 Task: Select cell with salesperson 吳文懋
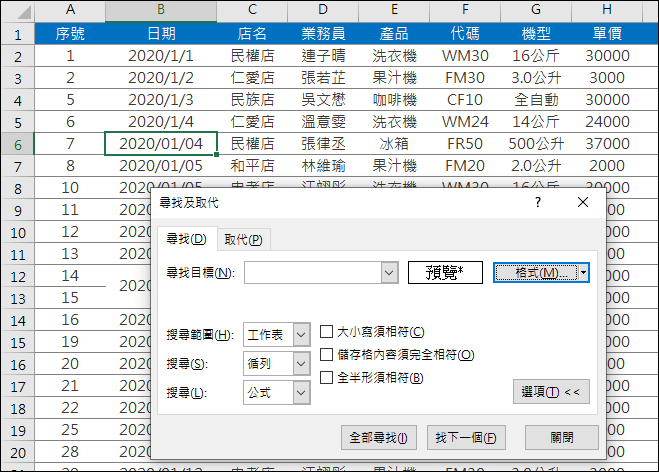(323, 100)
